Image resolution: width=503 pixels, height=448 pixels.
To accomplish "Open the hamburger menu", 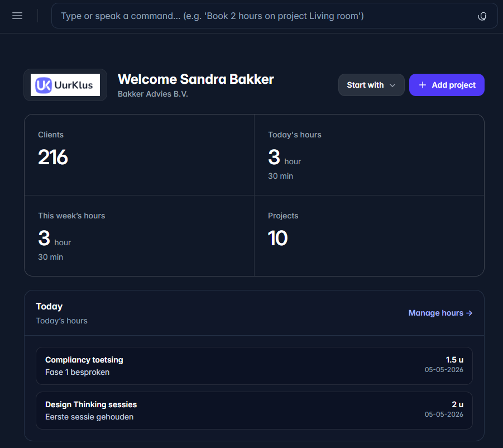I will [17, 16].
